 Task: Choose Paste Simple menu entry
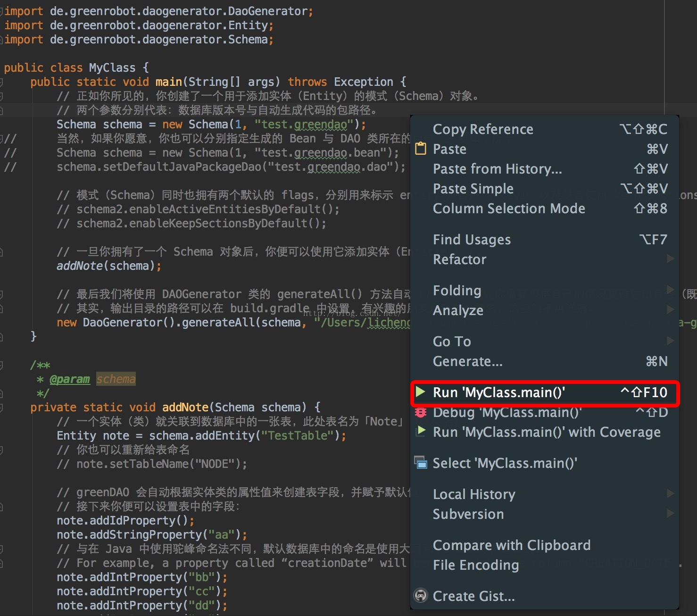tap(473, 189)
